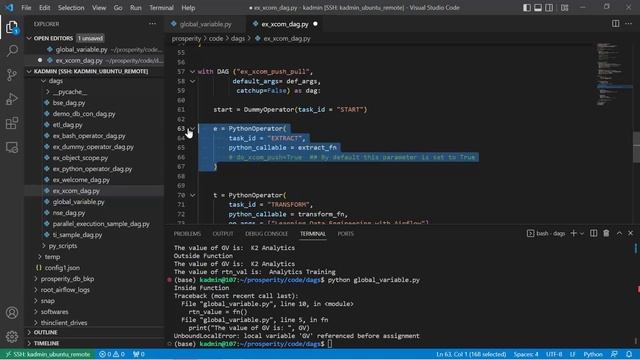This screenshot has width=640, height=360.
Task: Open the Extensions view
Action: [x=12, y=123]
